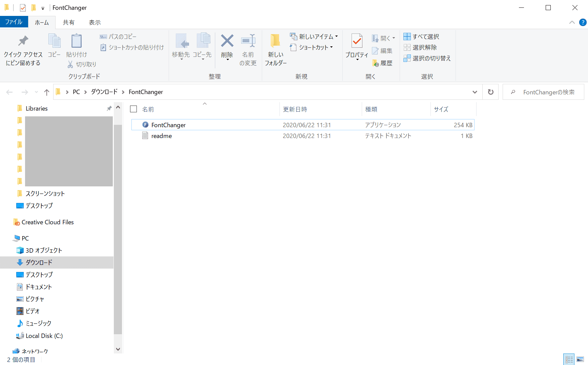The height and width of the screenshot is (365, 588).
Task: Pin folder to Quick Access
Action: [x=23, y=50]
